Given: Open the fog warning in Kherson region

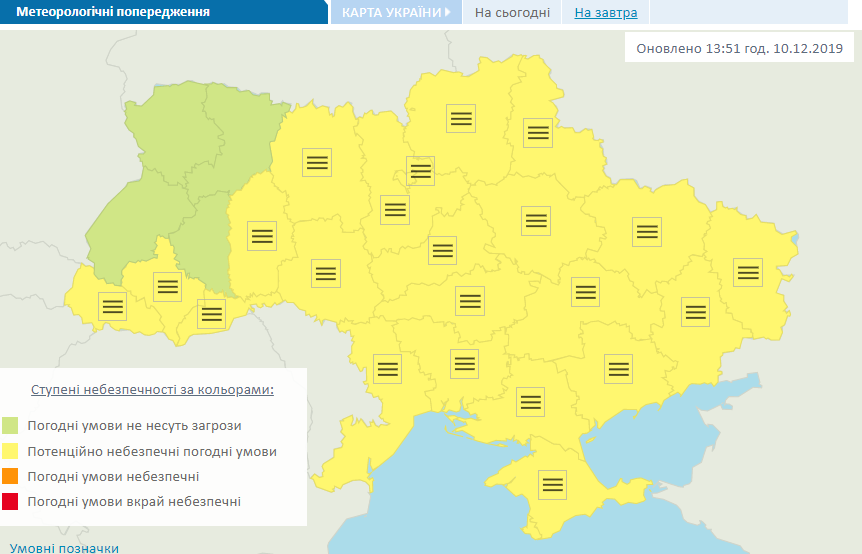Looking at the screenshot, I should (x=530, y=401).
